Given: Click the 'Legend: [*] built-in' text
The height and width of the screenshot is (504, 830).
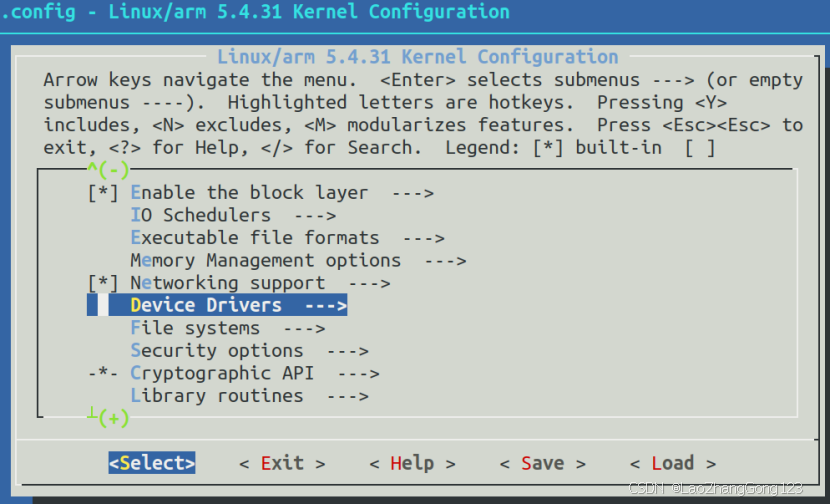Looking at the screenshot, I should click(554, 148).
